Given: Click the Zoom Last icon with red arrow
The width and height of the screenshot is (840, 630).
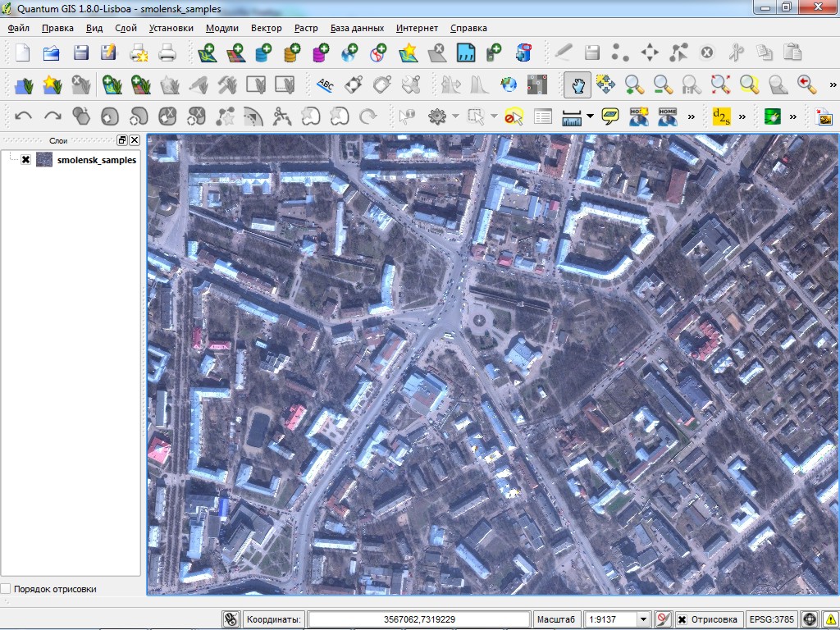Looking at the screenshot, I should pyautogui.click(x=806, y=84).
